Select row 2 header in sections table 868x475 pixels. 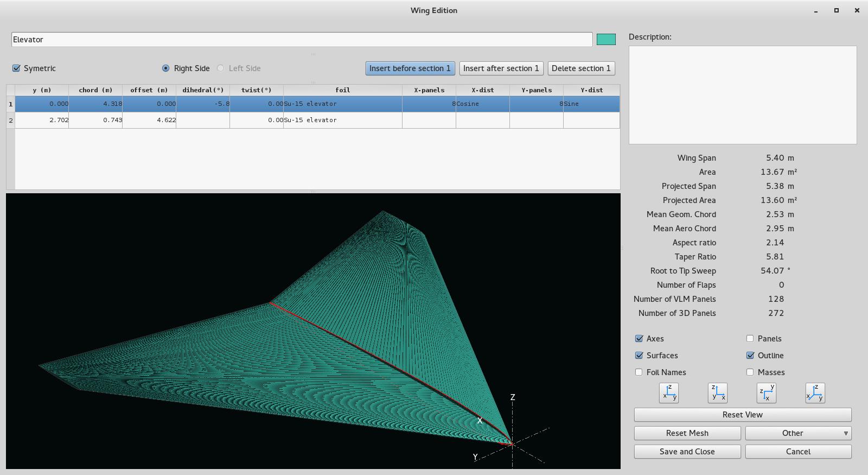tap(10, 120)
